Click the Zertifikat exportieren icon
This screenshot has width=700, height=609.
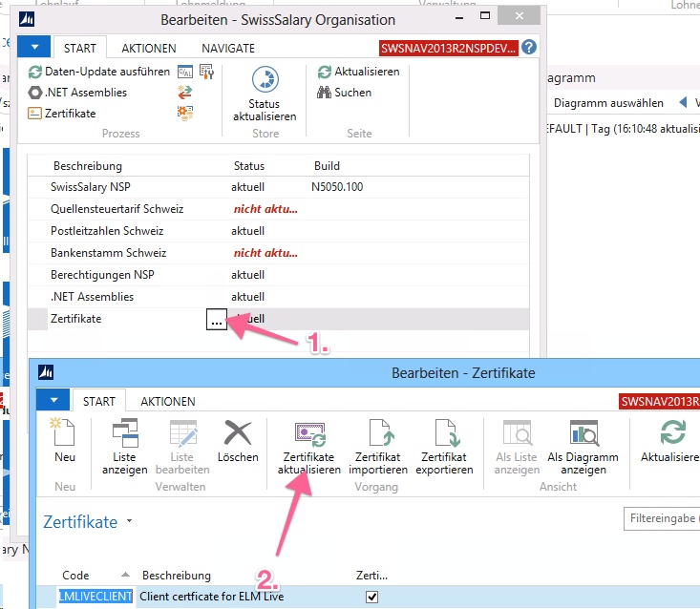444,435
